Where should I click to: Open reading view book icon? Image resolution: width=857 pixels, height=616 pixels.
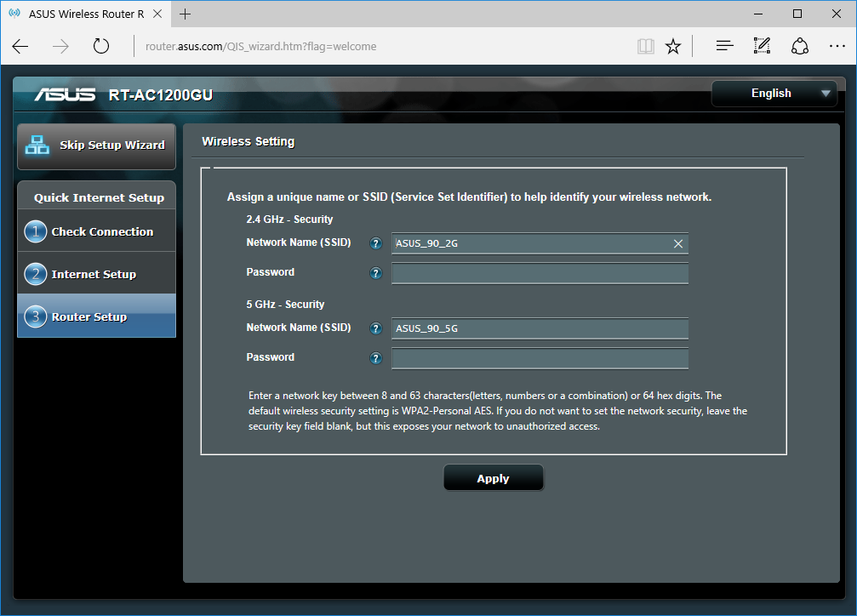(x=645, y=47)
